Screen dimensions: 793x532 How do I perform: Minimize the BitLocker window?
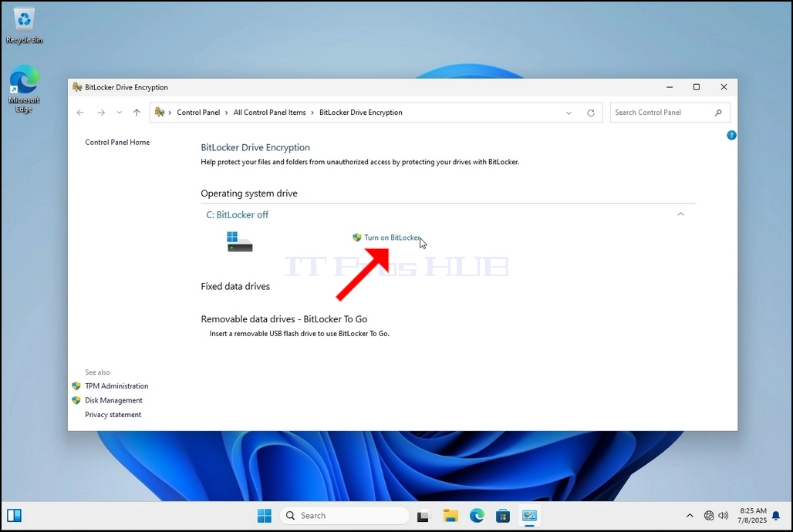point(670,87)
